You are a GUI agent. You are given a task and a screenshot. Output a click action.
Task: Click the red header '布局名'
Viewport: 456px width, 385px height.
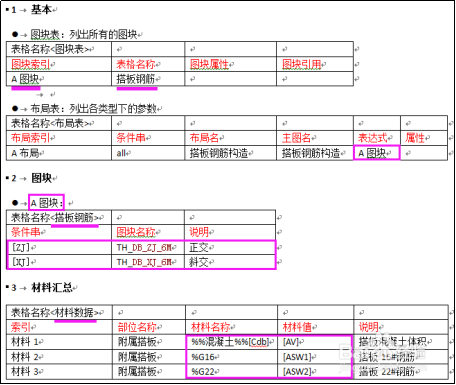(x=204, y=138)
